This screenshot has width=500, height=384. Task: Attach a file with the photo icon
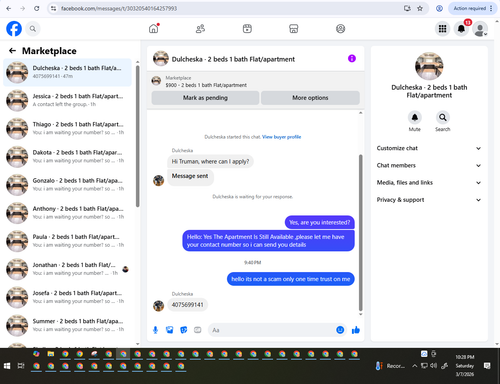tap(170, 330)
